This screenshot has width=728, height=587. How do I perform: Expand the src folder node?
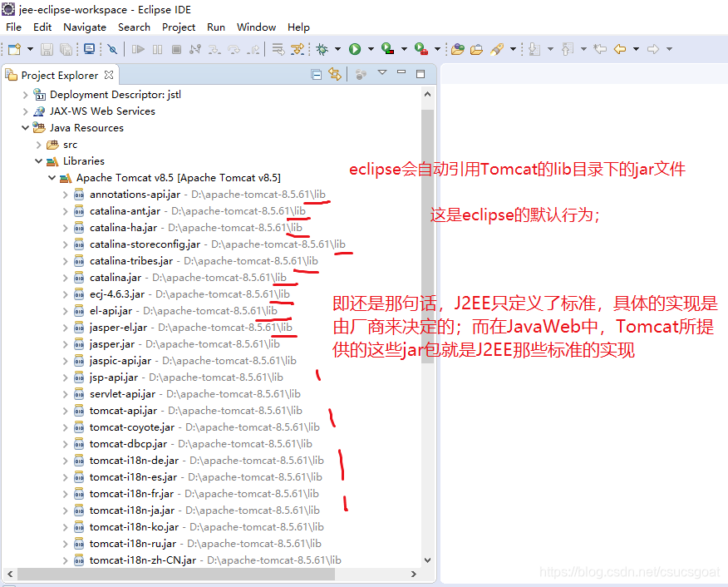[38, 145]
